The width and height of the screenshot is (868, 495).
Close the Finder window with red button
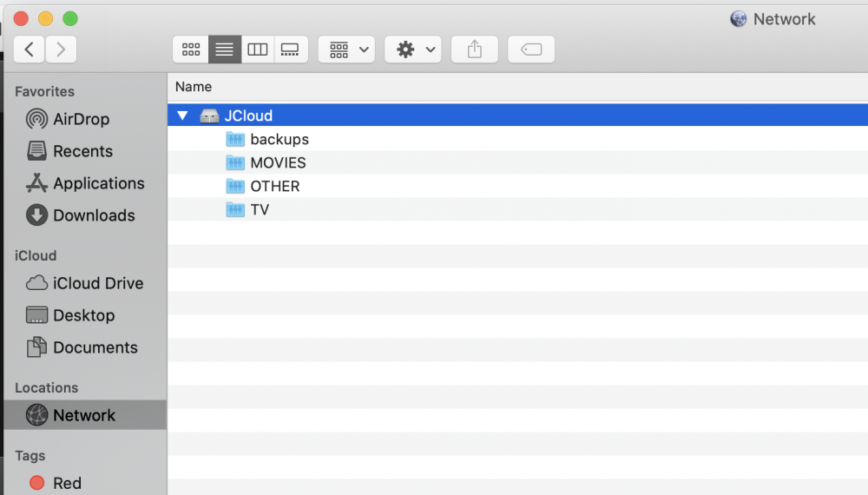coord(21,19)
